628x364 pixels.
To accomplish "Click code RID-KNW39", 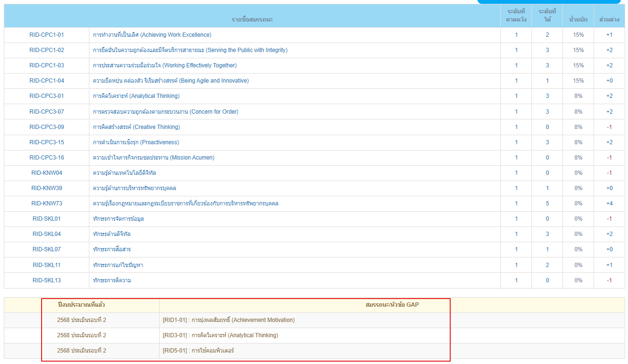I will pos(46,188).
